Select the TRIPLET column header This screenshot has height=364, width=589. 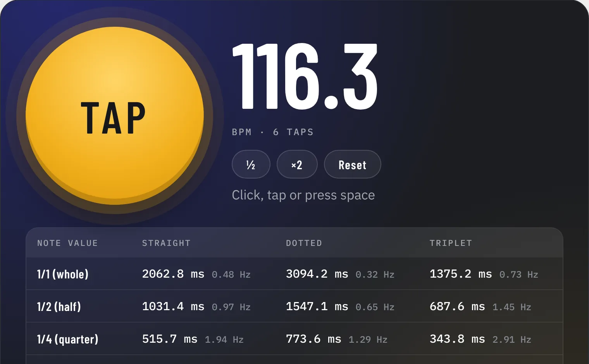[x=451, y=243]
